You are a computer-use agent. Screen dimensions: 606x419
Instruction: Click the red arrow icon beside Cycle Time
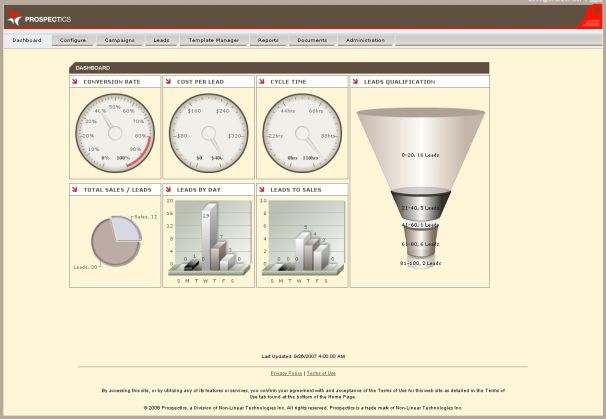click(x=262, y=81)
